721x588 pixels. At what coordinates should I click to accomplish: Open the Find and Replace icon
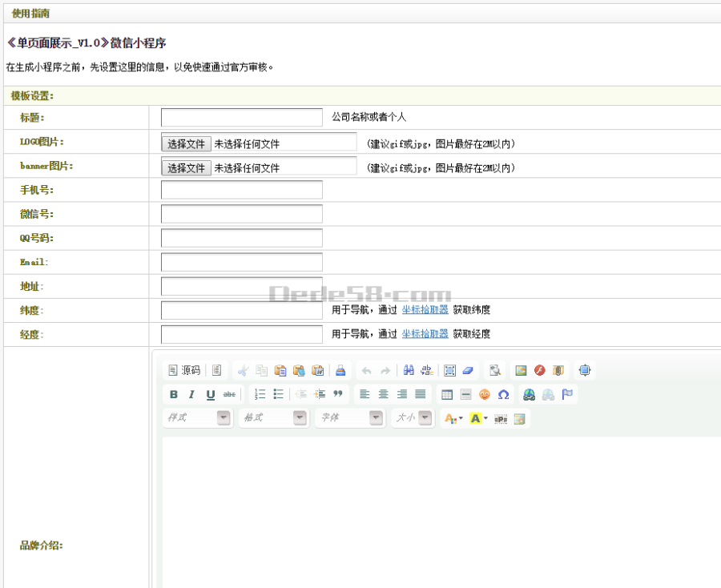pyautogui.click(x=409, y=369)
